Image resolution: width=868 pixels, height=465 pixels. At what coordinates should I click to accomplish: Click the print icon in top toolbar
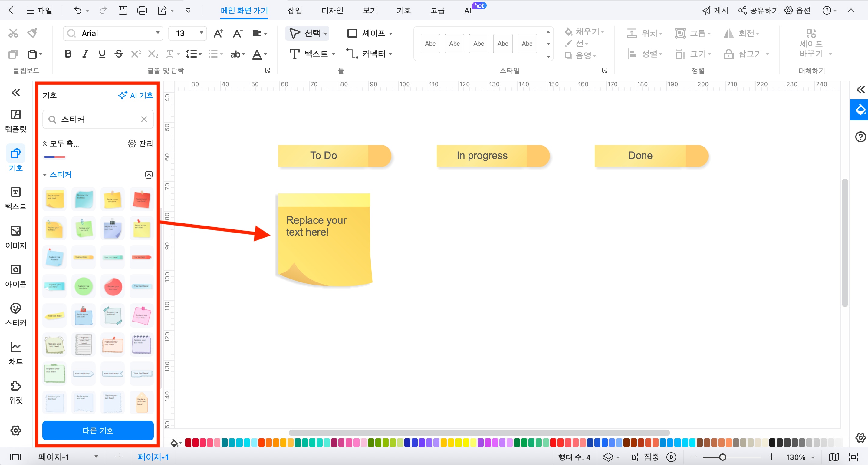tap(142, 11)
